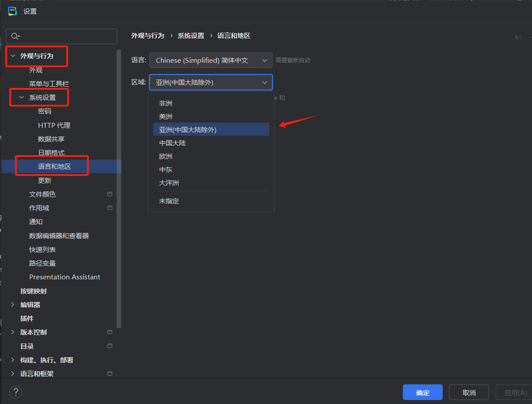The height and width of the screenshot is (404, 532).
Task: Click the 取消 button
Action: [469, 393]
